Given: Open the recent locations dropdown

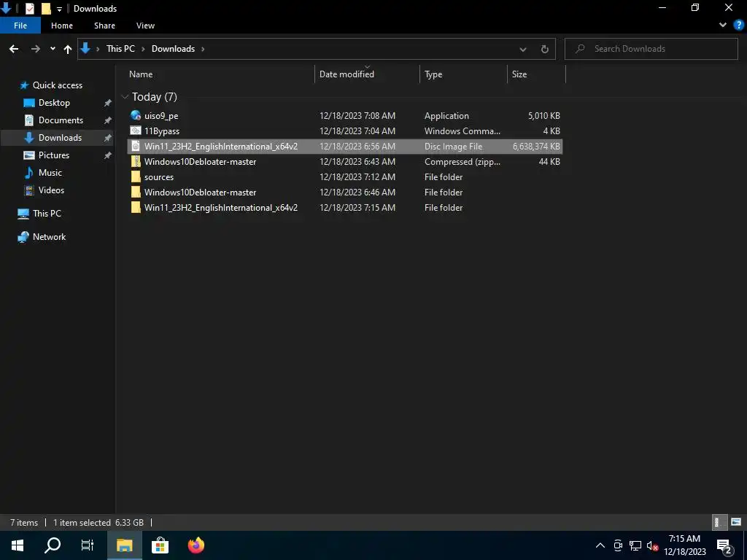Looking at the screenshot, I should coord(53,49).
